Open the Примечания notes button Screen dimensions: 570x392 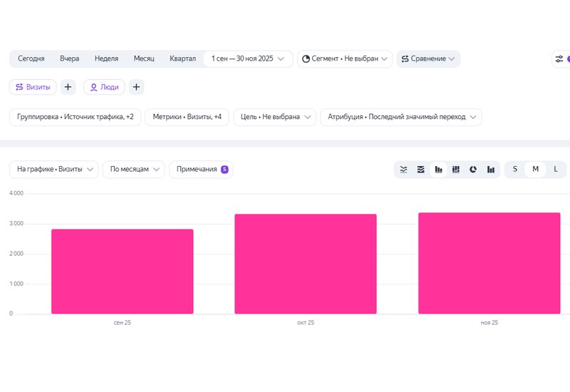click(x=201, y=170)
